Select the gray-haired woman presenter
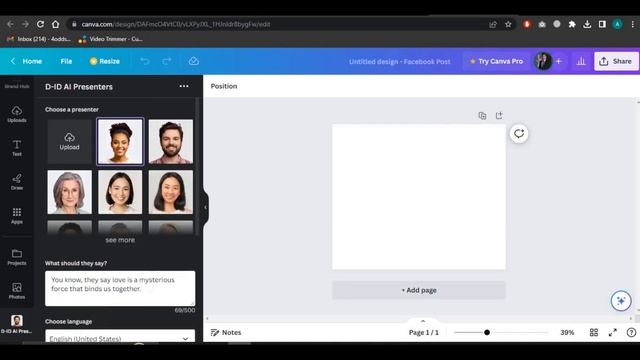Viewport: 640px width, 360px height. [x=69, y=192]
